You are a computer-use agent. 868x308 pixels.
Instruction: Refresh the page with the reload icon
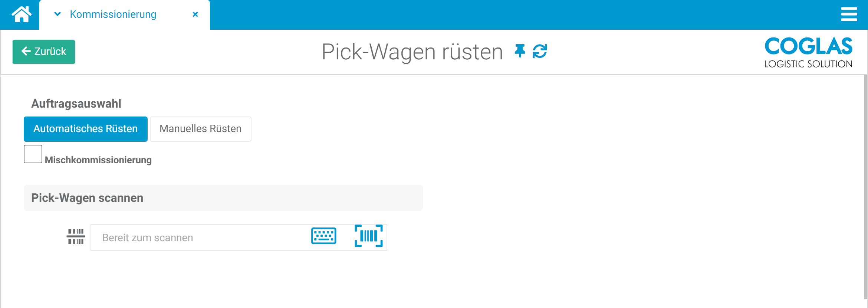[540, 51]
